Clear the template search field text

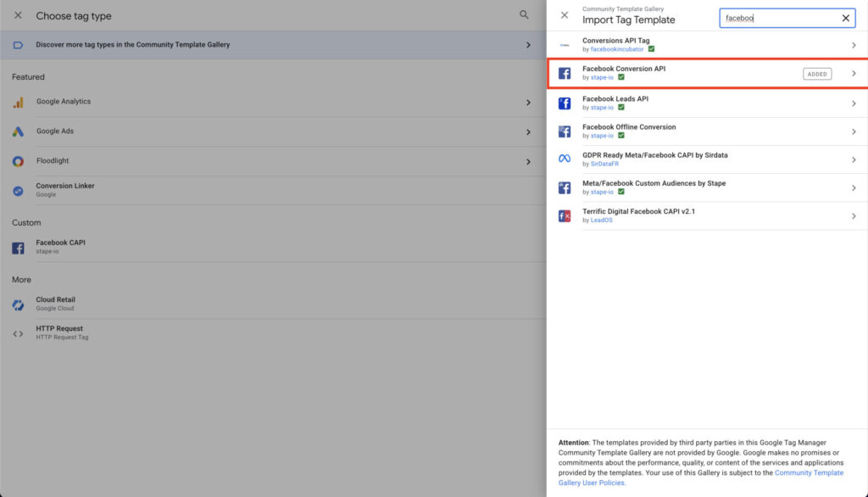(x=845, y=18)
